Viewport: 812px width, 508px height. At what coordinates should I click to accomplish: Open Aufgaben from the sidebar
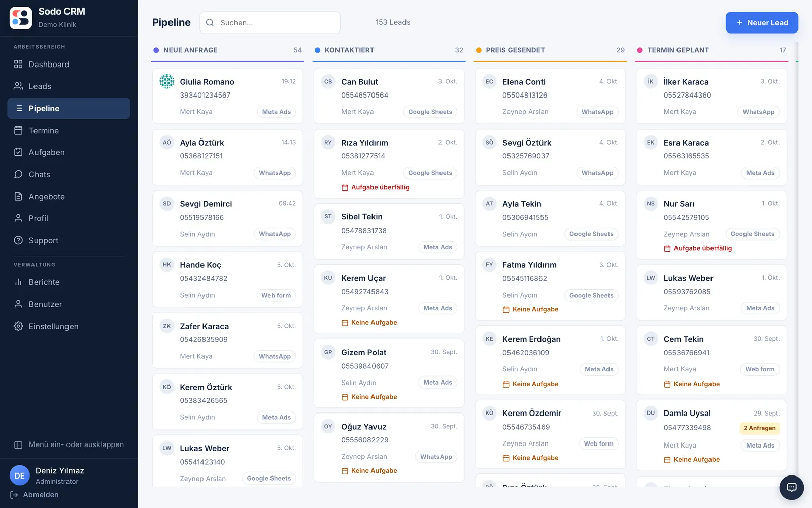69,152
